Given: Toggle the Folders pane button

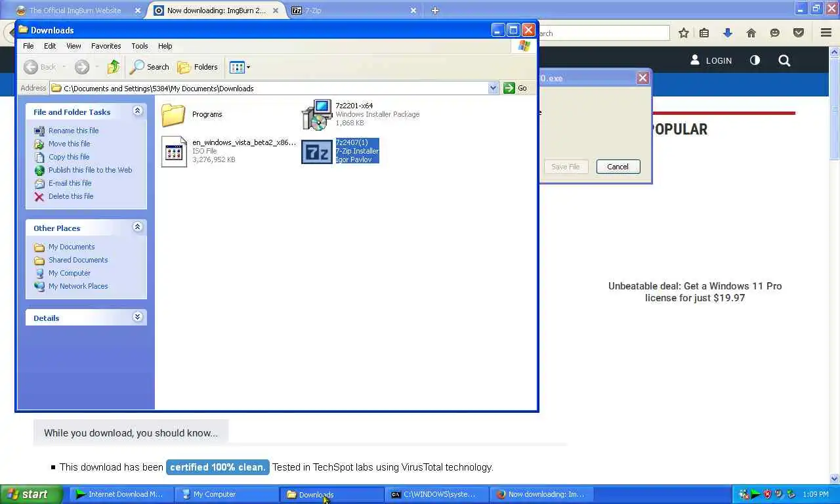Looking at the screenshot, I should pyautogui.click(x=198, y=67).
